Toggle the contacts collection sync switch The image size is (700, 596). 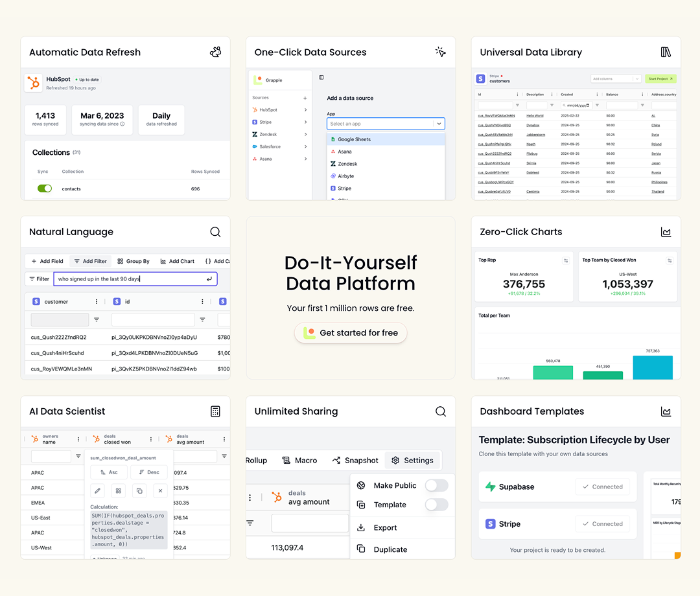coord(45,189)
